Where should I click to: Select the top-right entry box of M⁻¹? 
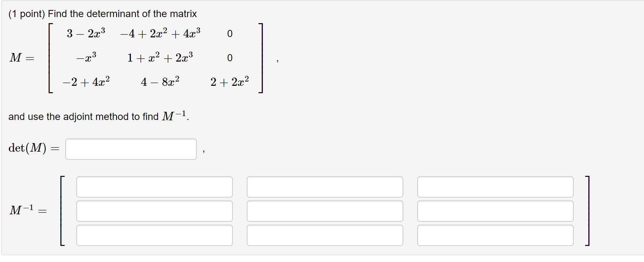[495, 187]
